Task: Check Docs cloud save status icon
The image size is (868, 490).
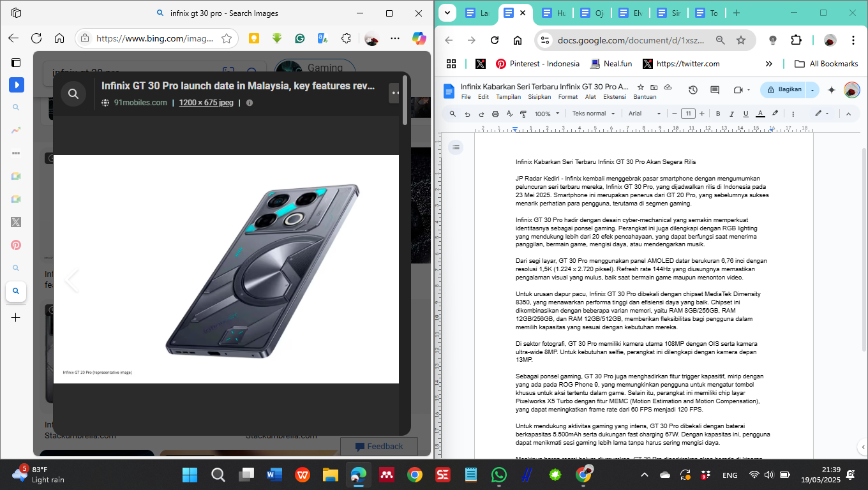Action: tap(668, 87)
